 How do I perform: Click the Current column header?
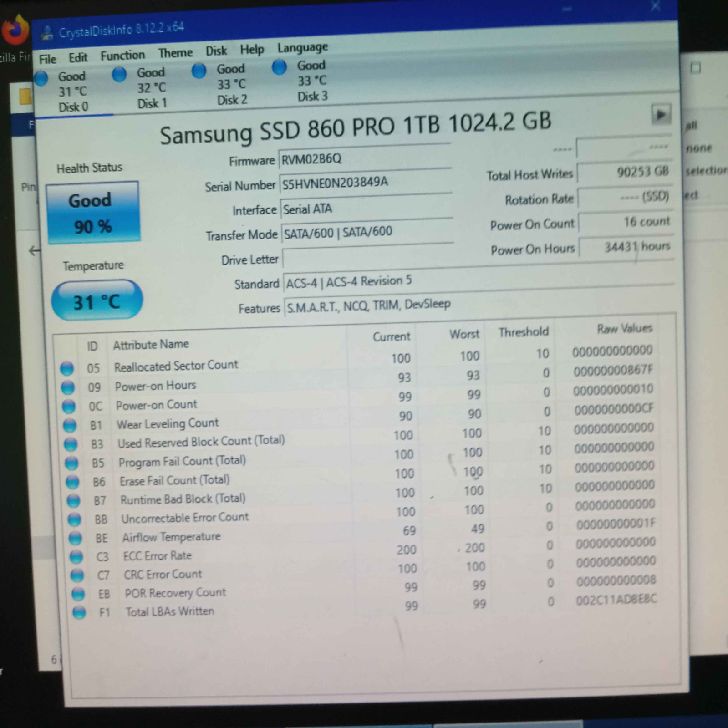[392, 336]
